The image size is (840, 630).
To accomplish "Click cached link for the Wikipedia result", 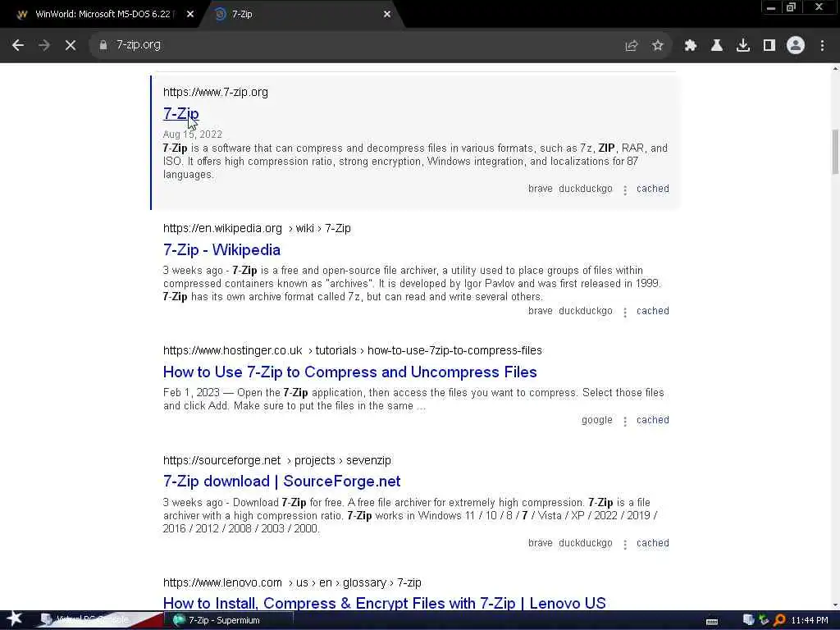I will click(652, 311).
